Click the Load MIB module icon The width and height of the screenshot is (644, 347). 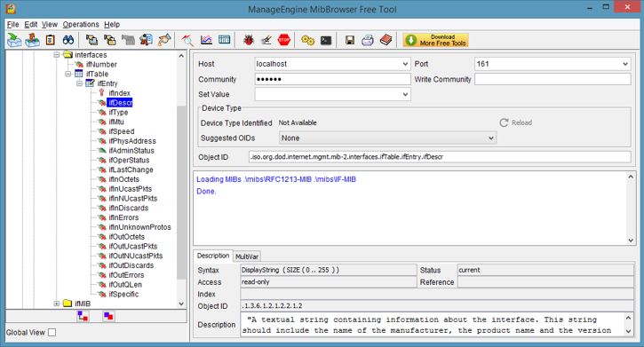pos(14,40)
